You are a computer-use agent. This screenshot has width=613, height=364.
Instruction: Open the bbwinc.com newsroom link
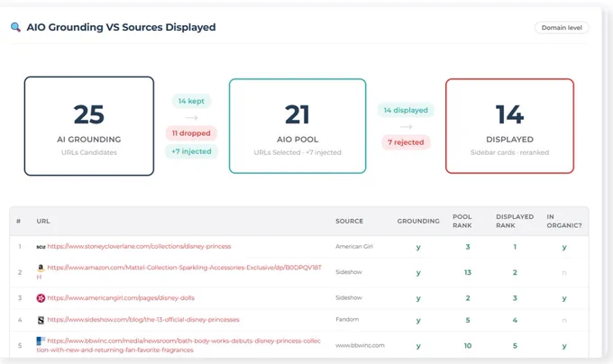(x=178, y=345)
